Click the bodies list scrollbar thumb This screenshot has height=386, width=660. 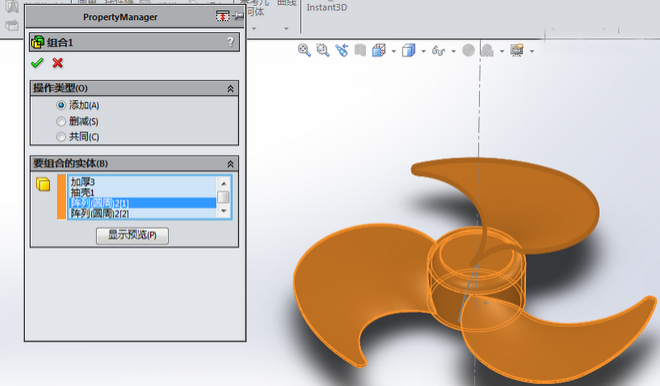pos(224,197)
